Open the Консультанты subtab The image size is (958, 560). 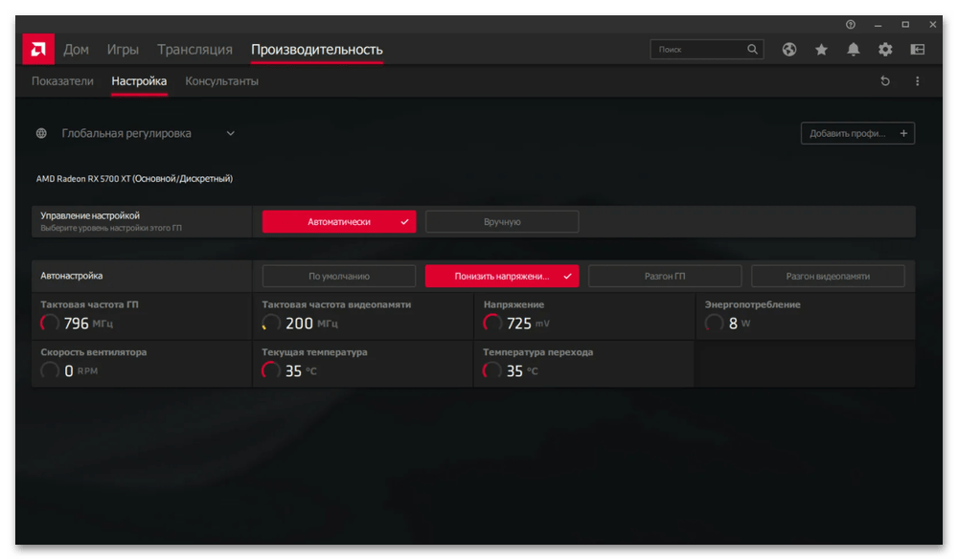pyautogui.click(x=221, y=81)
